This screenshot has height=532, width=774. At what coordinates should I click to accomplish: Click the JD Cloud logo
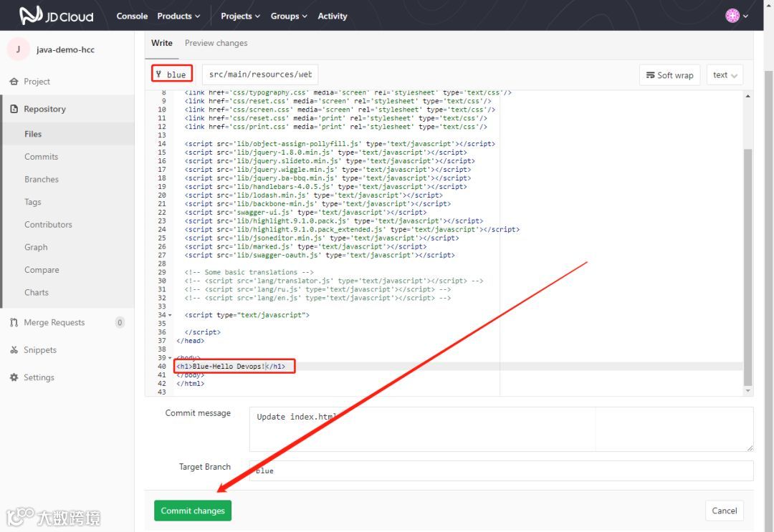[x=57, y=16]
